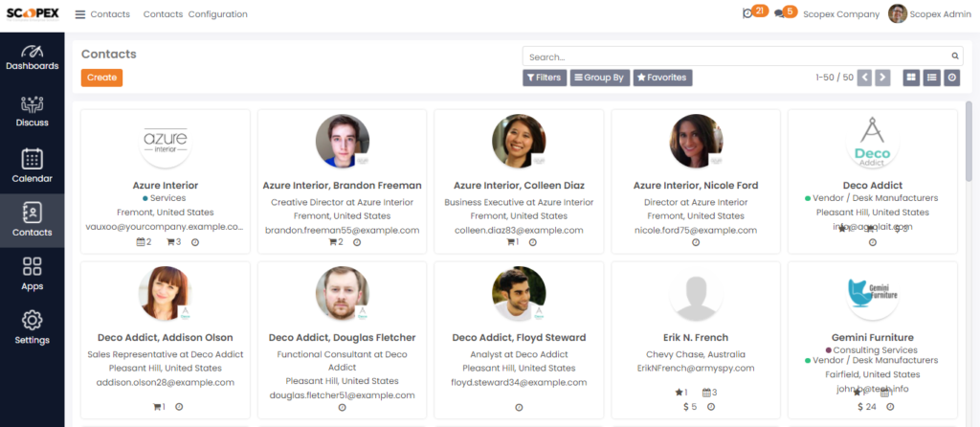
Task: Open the Discuss app icon
Action: [x=32, y=112]
